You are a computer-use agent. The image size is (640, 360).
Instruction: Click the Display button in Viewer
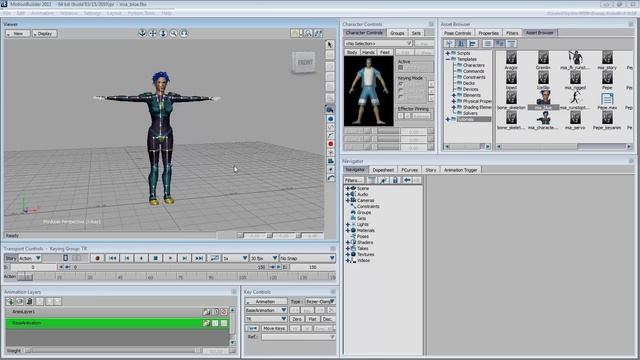pos(44,34)
